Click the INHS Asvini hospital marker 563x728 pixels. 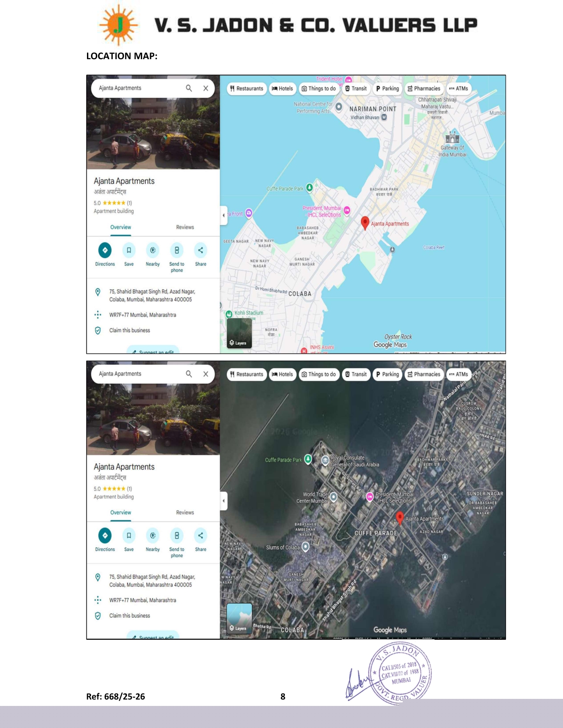pos(304,351)
